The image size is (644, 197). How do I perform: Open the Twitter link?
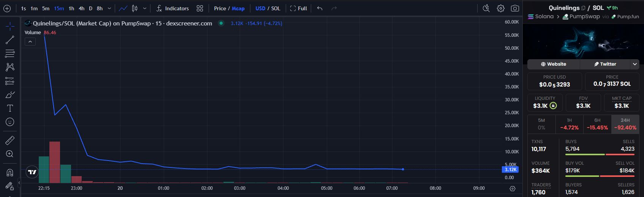(x=605, y=64)
